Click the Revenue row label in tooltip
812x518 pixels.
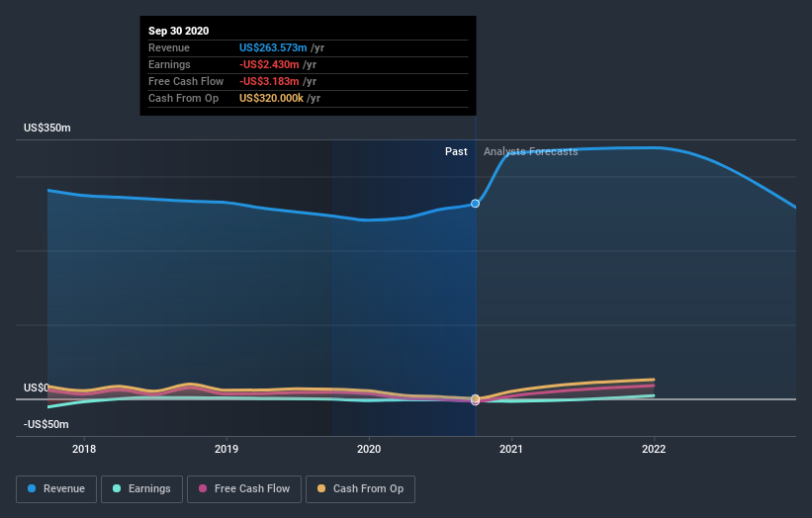pos(169,47)
